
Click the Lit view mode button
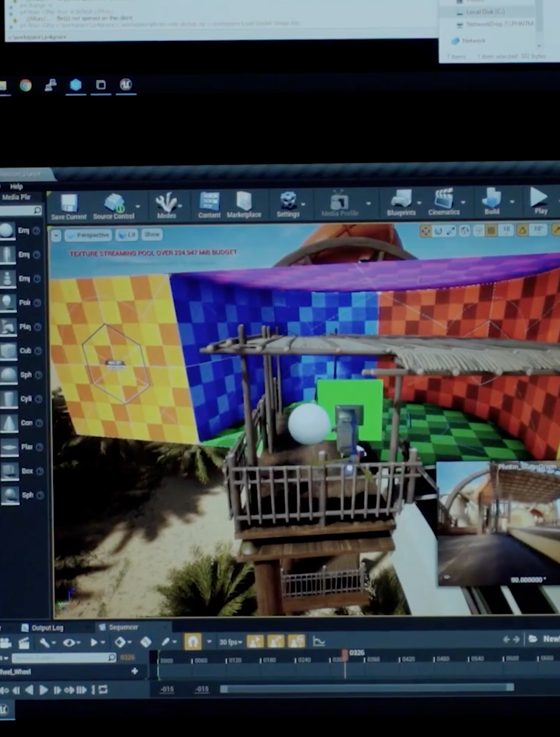pyautogui.click(x=127, y=235)
